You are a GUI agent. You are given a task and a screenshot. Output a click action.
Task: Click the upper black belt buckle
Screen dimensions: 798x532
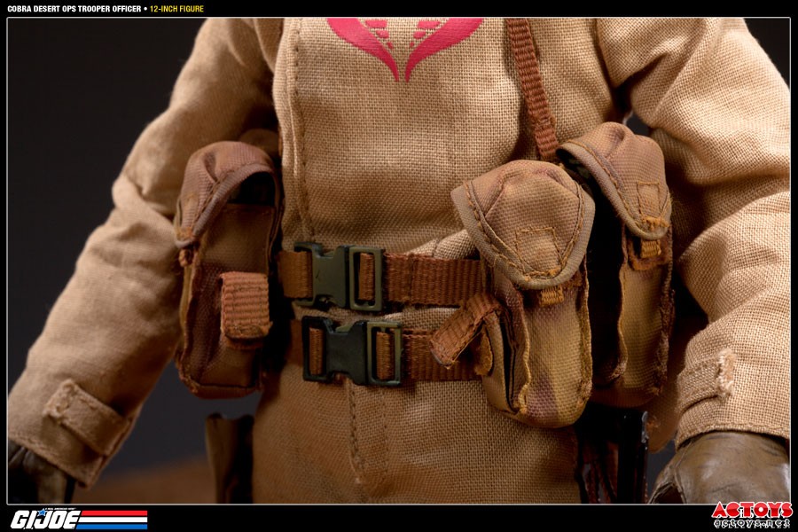tap(340, 278)
